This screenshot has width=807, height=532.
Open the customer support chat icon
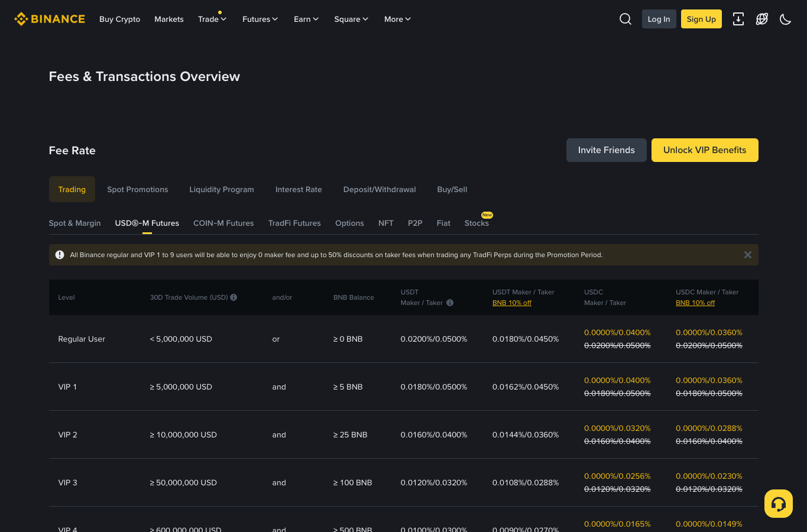(x=779, y=504)
